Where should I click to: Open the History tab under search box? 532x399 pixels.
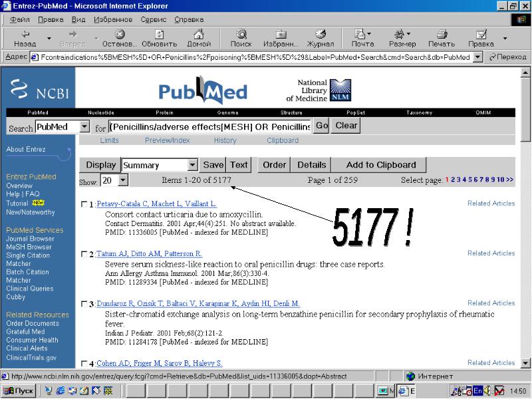click(225, 140)
